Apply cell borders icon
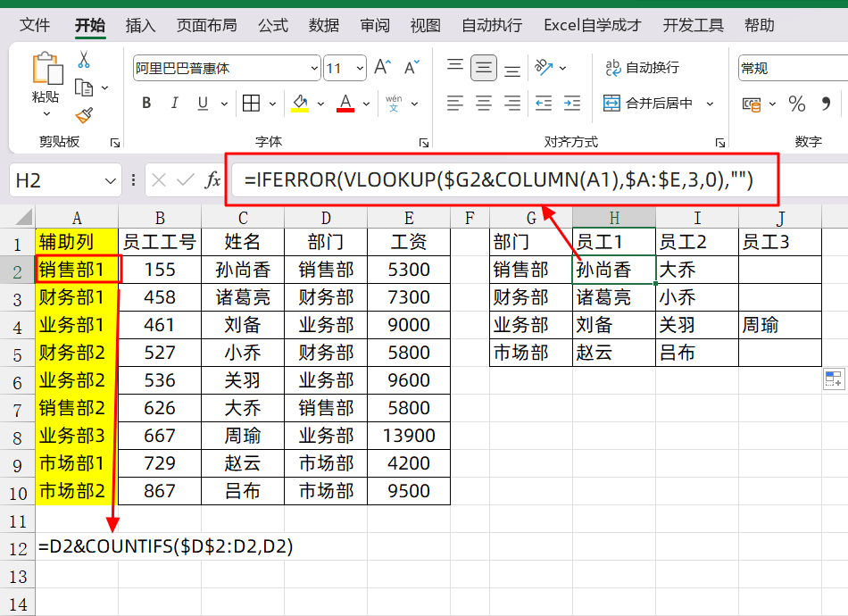This screenshot has height=616, width=848. (251, 103)
